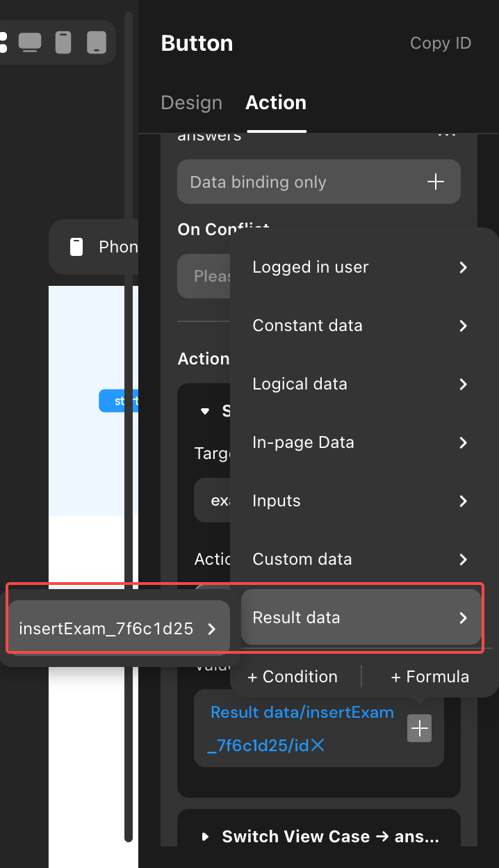The height and width of the screenshot is (868, 499).
Task: Click the Copy ID button
Action: (441, 43)
